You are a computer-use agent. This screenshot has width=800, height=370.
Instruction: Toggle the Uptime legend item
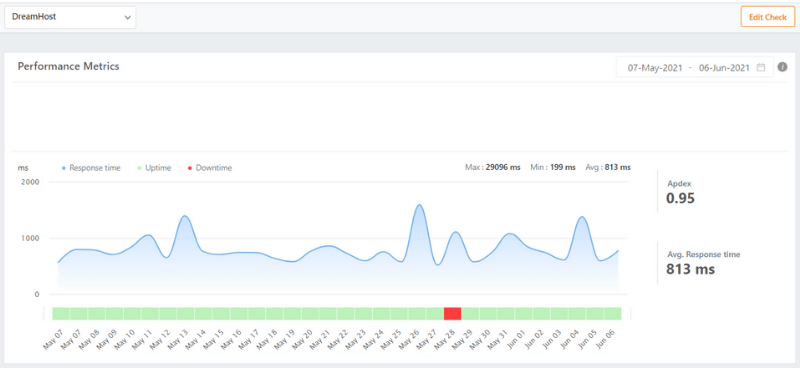155,168
